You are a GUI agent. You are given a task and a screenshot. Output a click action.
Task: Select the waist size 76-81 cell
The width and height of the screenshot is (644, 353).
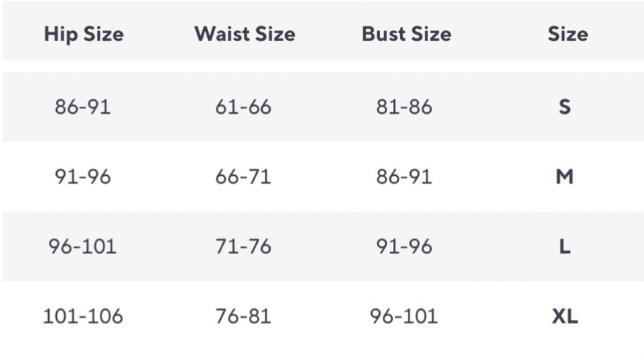[x=243, y=316]
